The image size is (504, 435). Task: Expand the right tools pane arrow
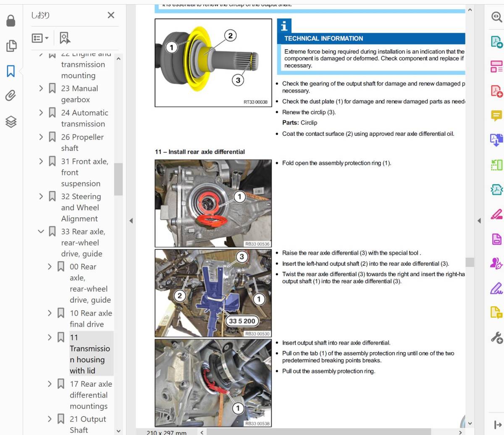pos(497,425)
